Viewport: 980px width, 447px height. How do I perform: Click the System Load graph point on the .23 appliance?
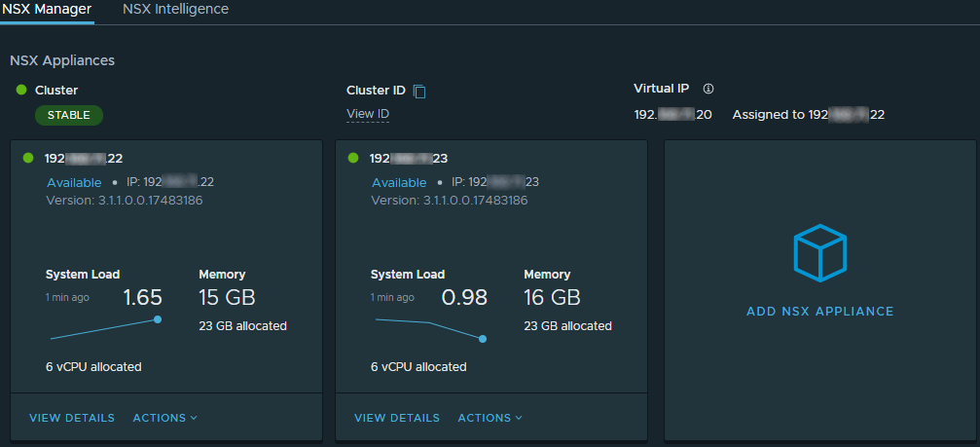click(x=483, y=339)
